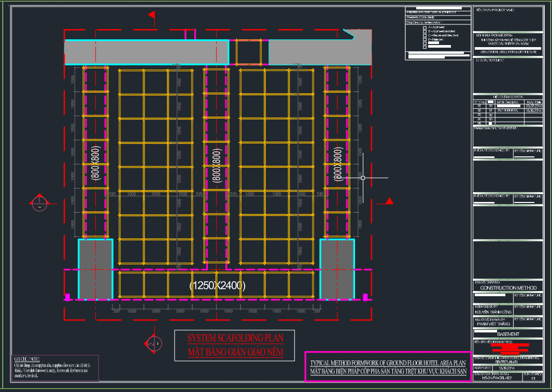Select right cyan-outlined gray column
Viewport: 552px width, 392px height.
(337, 269)
